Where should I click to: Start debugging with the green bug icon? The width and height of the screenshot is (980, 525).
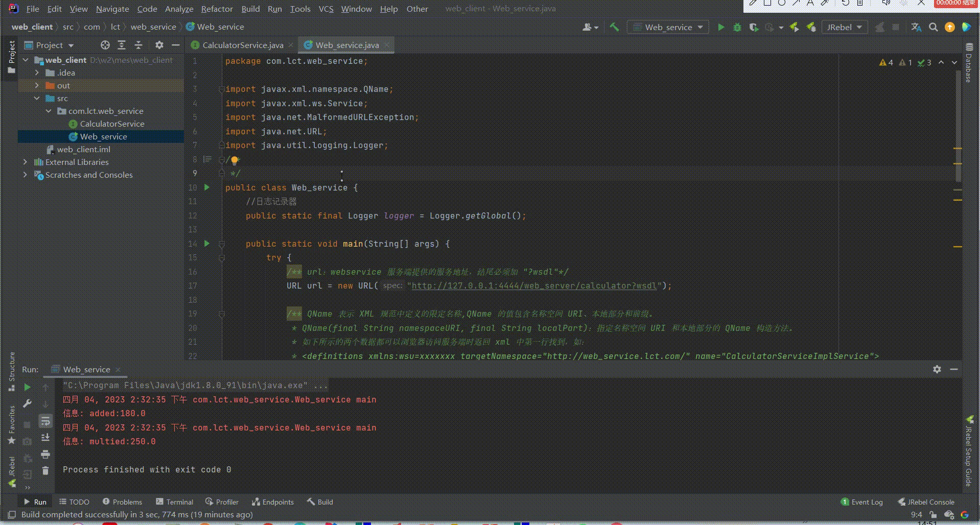point(737,27)
